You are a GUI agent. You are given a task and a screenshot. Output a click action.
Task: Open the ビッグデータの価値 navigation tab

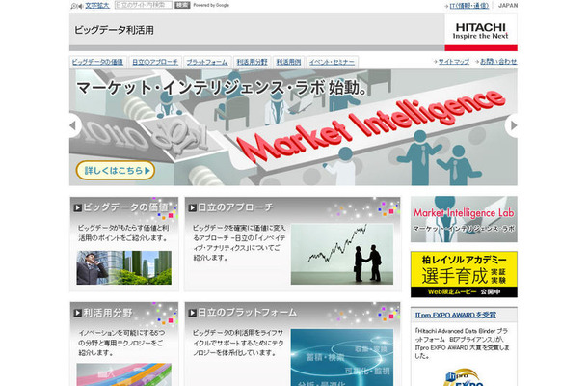click(x=97, y=61)
